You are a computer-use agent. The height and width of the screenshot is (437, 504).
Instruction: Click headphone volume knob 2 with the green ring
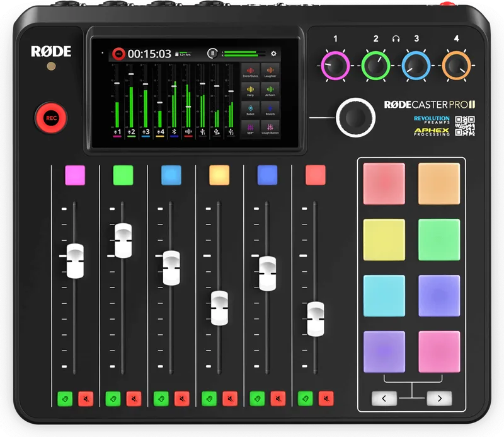pos(375,66)
